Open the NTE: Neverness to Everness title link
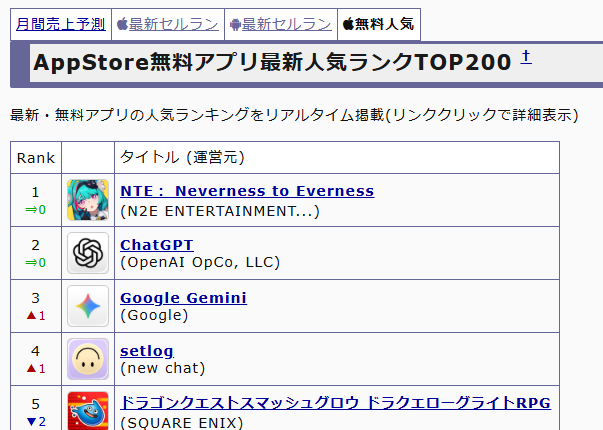 pyautogui.click(x=247, y=191)
